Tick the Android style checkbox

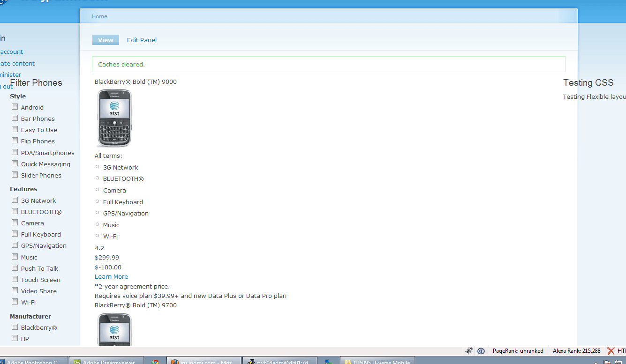click(15, 107)
